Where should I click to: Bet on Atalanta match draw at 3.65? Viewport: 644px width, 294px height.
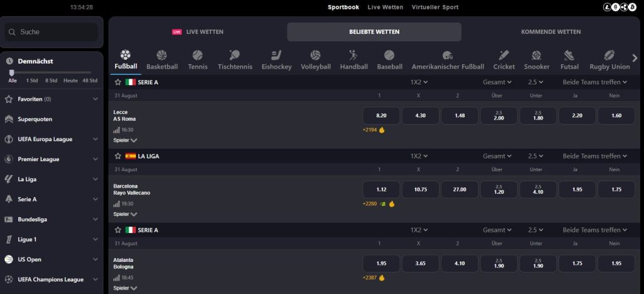pos(421,264)
